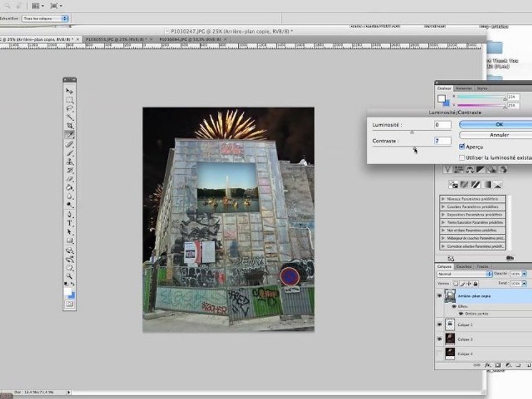The image size is (532, 399).
Task: Select the Type (T) tool
Action: point(70,223)
